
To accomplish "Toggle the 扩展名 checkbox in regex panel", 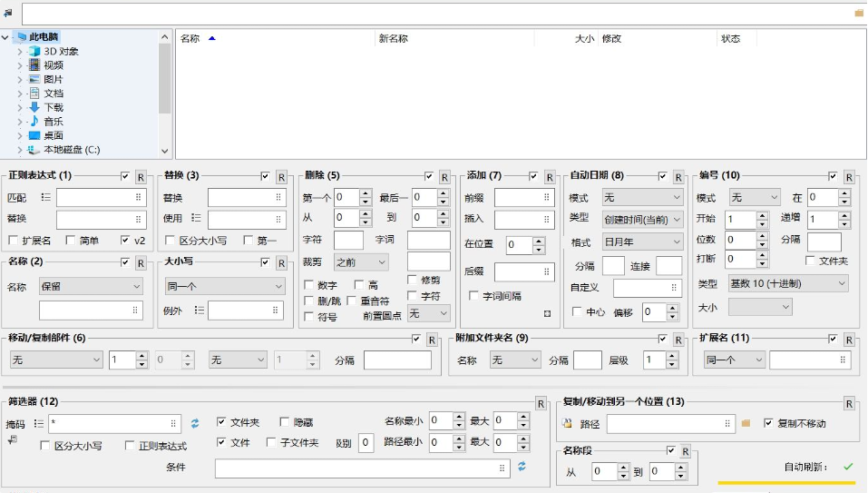I will coord(14,240).
